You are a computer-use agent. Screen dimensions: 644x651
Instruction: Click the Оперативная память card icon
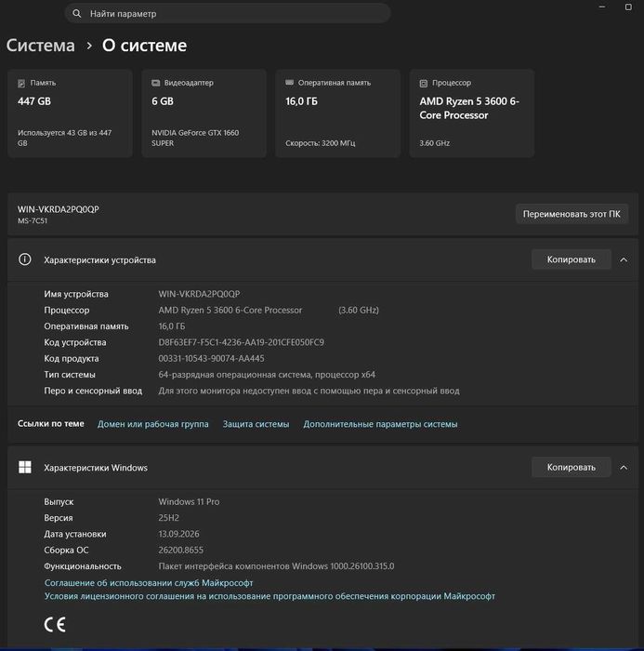pyautogui.click(x=289, y=83)
